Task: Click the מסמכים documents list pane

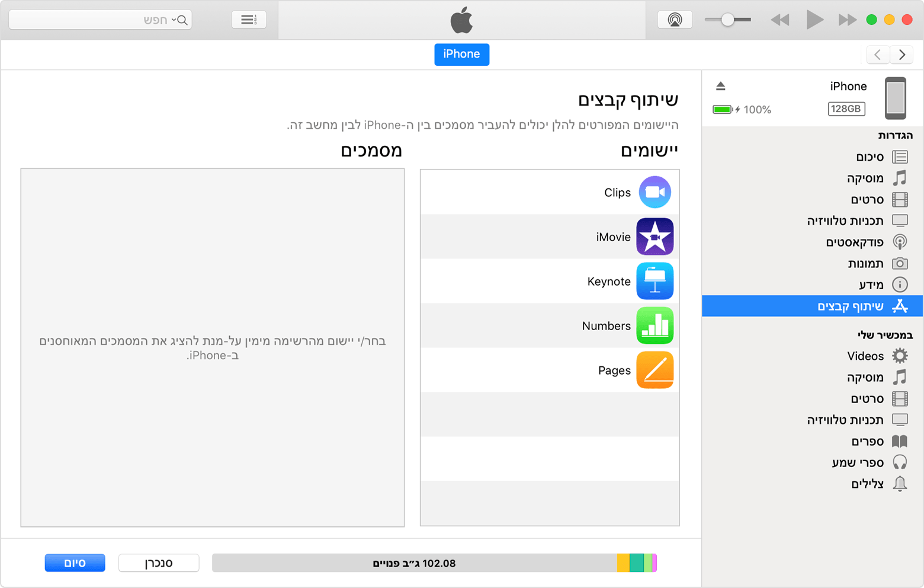Action: [x=213, y=347]
